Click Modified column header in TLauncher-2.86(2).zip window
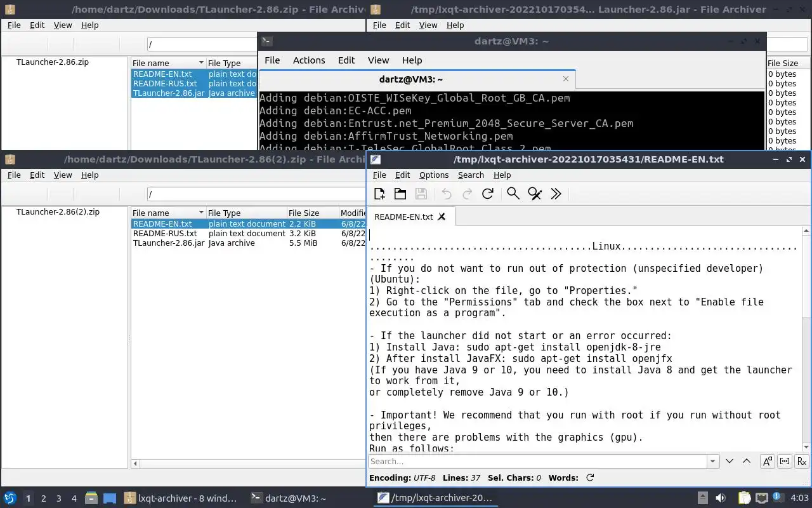Image resolution: width=812 pixels, height=508 pixels. click(352, 213)
